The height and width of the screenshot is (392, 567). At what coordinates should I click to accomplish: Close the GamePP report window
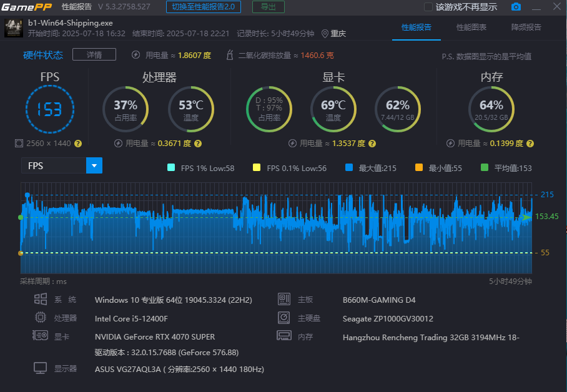[557, 6]
